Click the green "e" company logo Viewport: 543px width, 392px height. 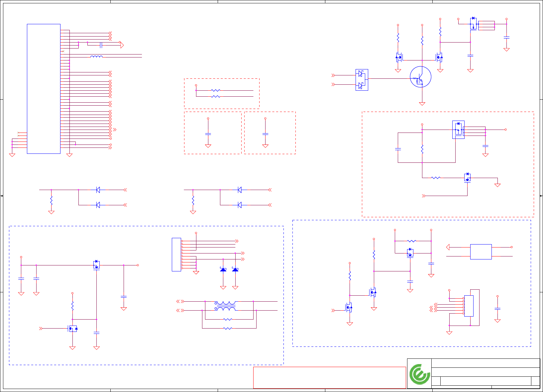pyautogui.click(x=420, y=374)
